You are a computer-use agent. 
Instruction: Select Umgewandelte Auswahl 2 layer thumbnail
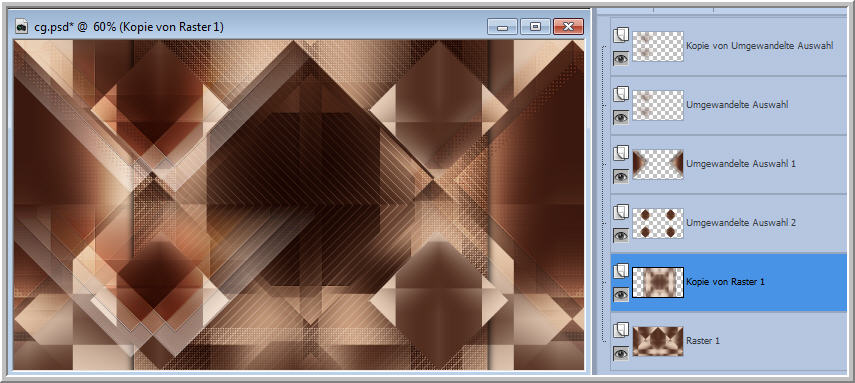pyautogui.click(x=658, y=223)
